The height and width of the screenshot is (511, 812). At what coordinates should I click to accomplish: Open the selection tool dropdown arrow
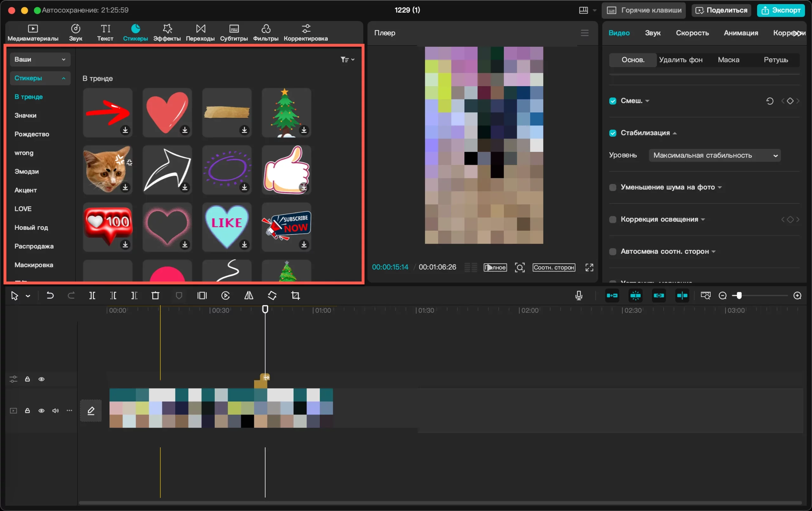(28, 296)
